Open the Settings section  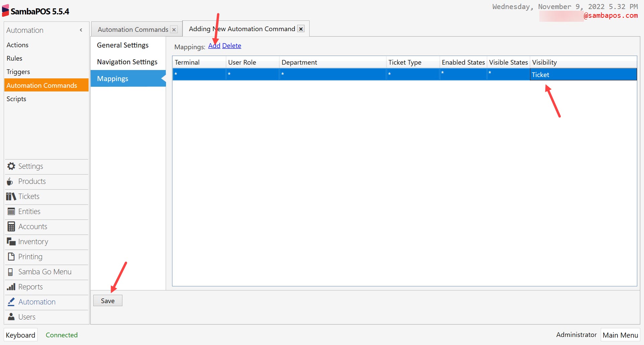pos(30,166)
